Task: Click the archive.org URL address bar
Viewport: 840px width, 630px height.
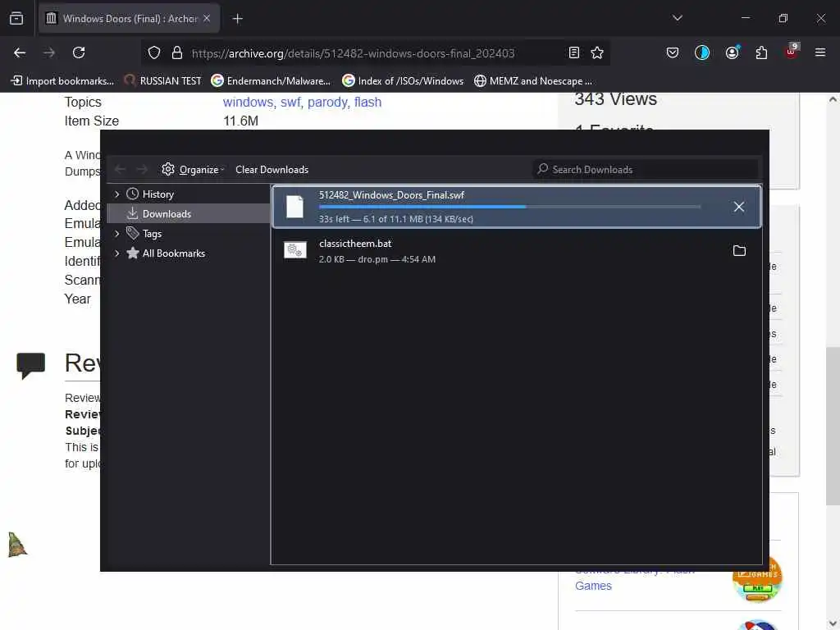Action: (x=375, y=53)
